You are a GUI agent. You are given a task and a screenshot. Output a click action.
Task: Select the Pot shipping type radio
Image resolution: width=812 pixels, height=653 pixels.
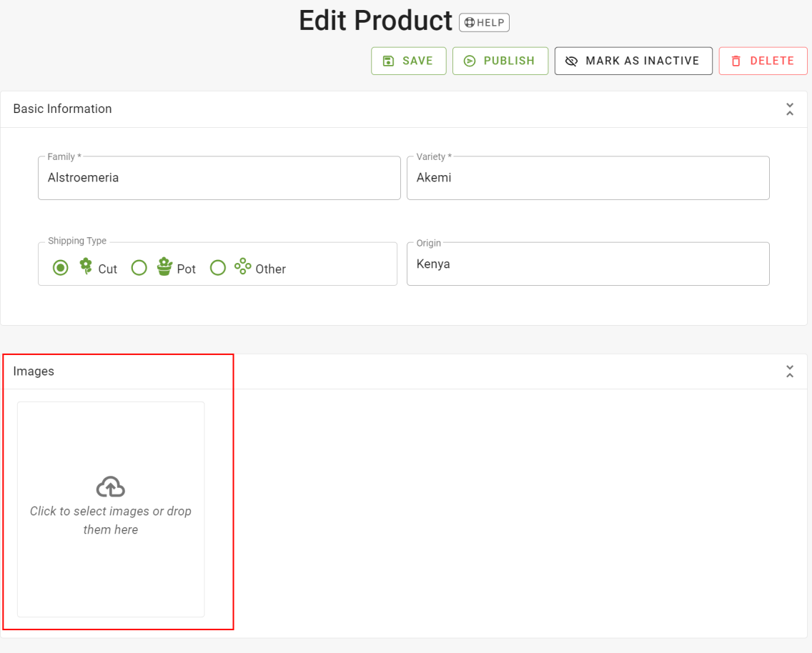point(139,268)
